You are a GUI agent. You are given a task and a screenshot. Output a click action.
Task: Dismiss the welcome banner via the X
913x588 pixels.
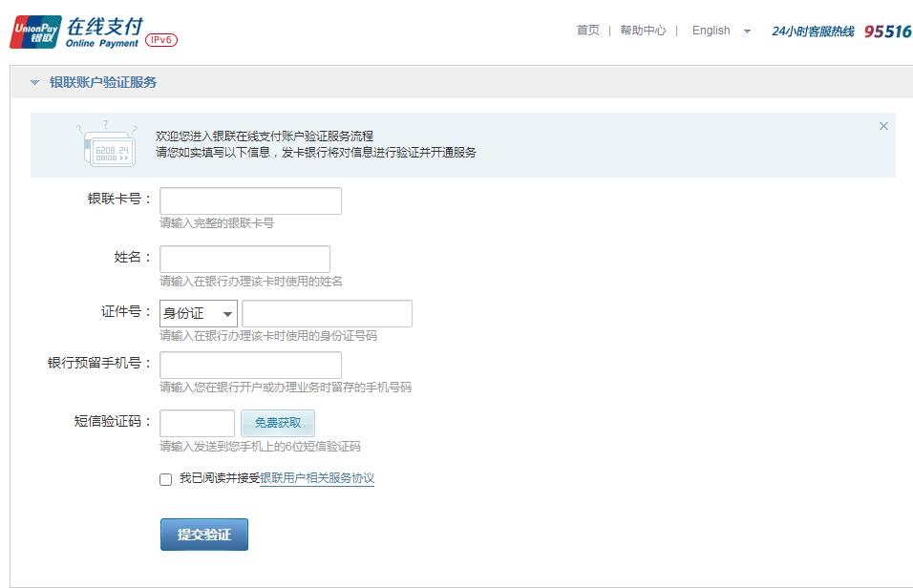883,125
